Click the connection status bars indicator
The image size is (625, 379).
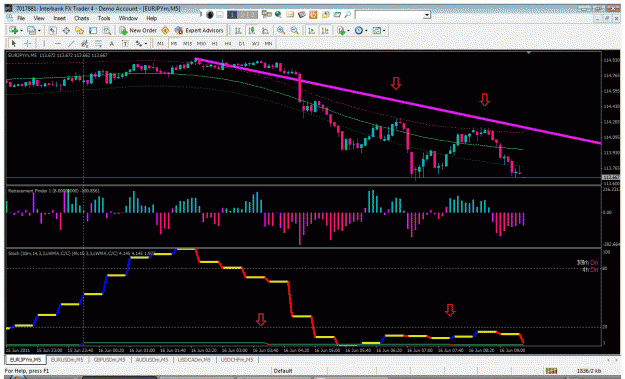pyautogui.click(x=551, y=371)
